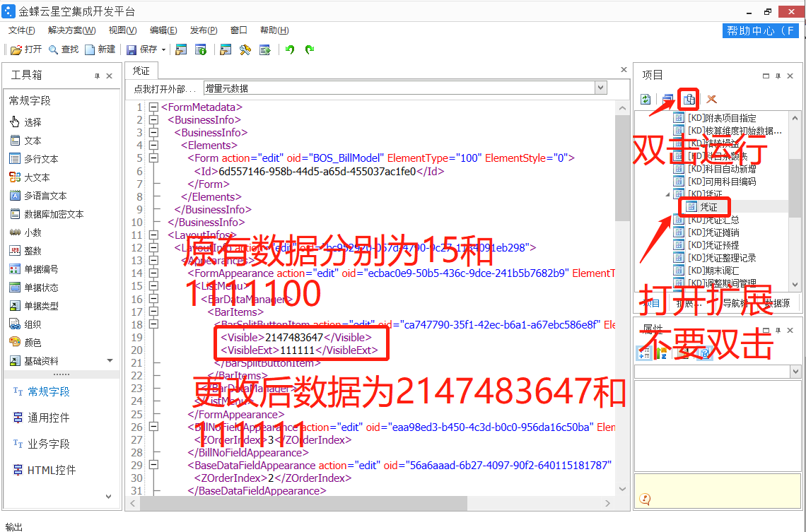The image size is (806, 532).
Task: Click the hammer and wrench tools toolbar icon
Action: (x=245, y=50)
